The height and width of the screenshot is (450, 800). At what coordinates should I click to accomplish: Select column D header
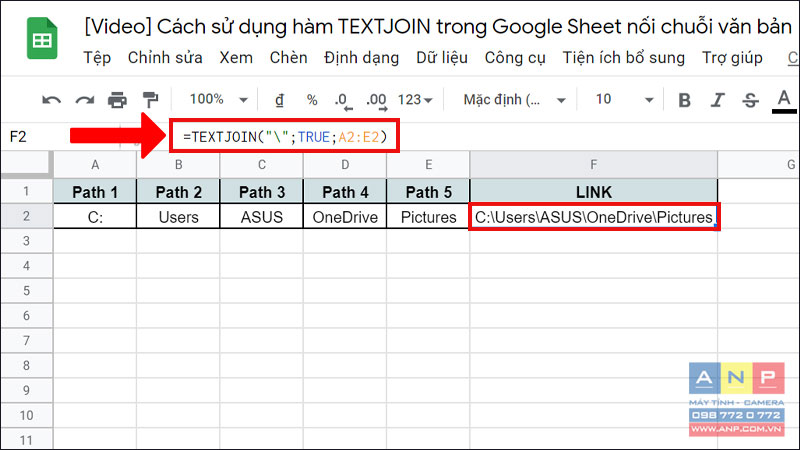tap(345, 165)
